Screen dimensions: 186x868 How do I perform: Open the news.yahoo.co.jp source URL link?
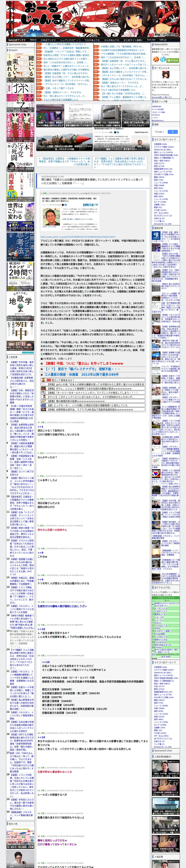pyautogui.click(x=78, y=237)
